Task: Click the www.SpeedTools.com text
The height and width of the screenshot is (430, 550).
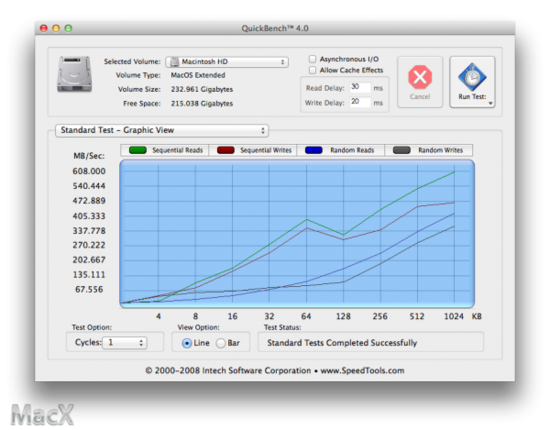Action: coord(362,371)
